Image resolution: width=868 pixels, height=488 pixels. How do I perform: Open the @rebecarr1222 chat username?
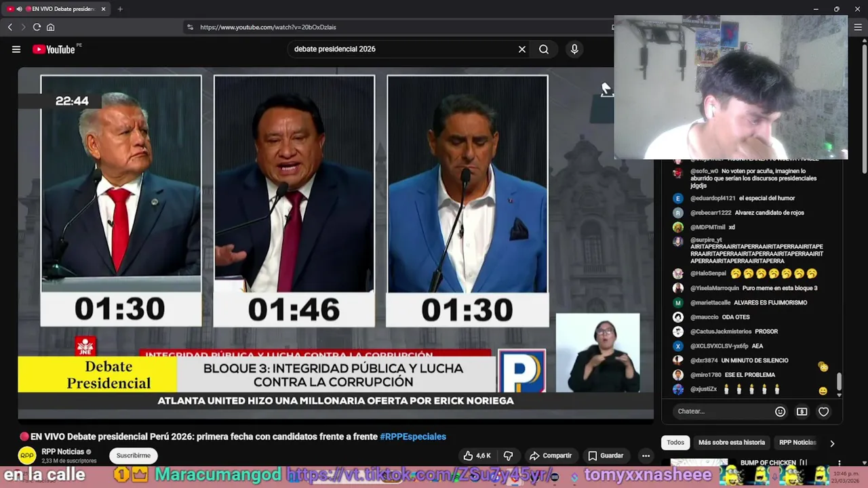(x=711, y=213)
